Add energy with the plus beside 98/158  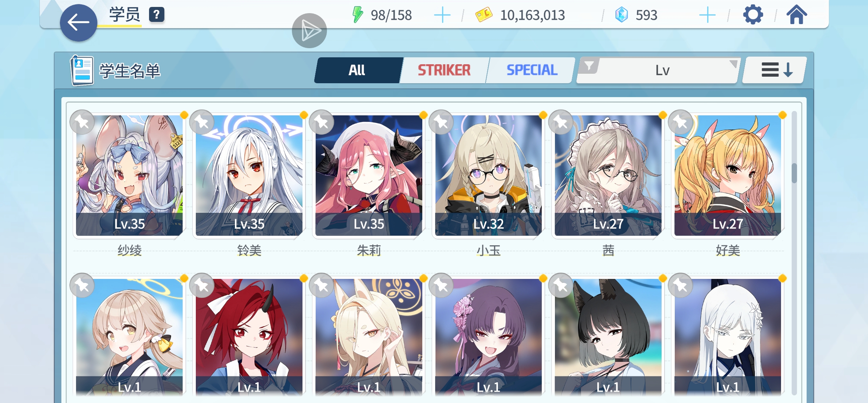point(442,15)
